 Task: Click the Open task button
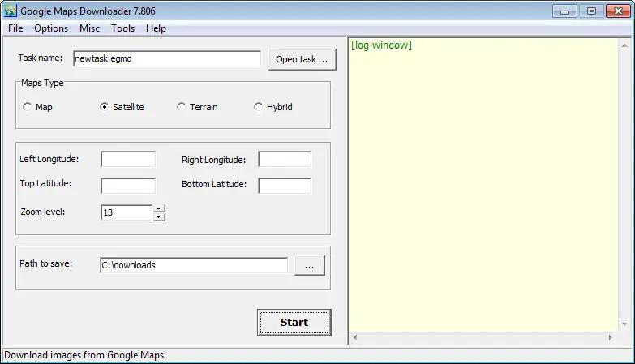click(302, 59)
